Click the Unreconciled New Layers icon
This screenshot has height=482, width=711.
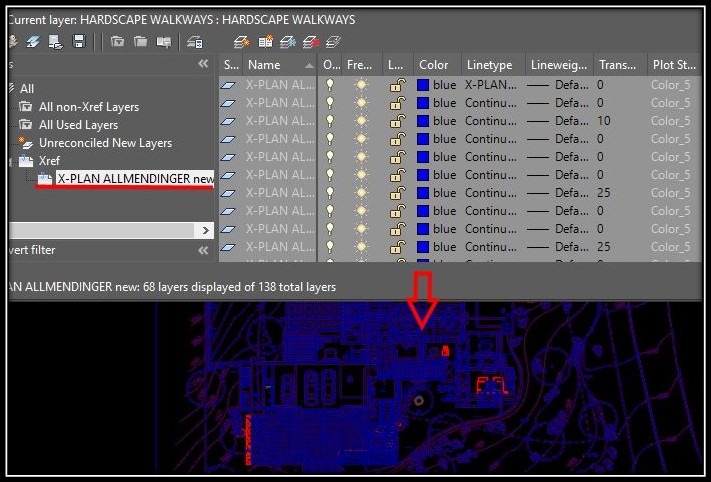[25, 142]
